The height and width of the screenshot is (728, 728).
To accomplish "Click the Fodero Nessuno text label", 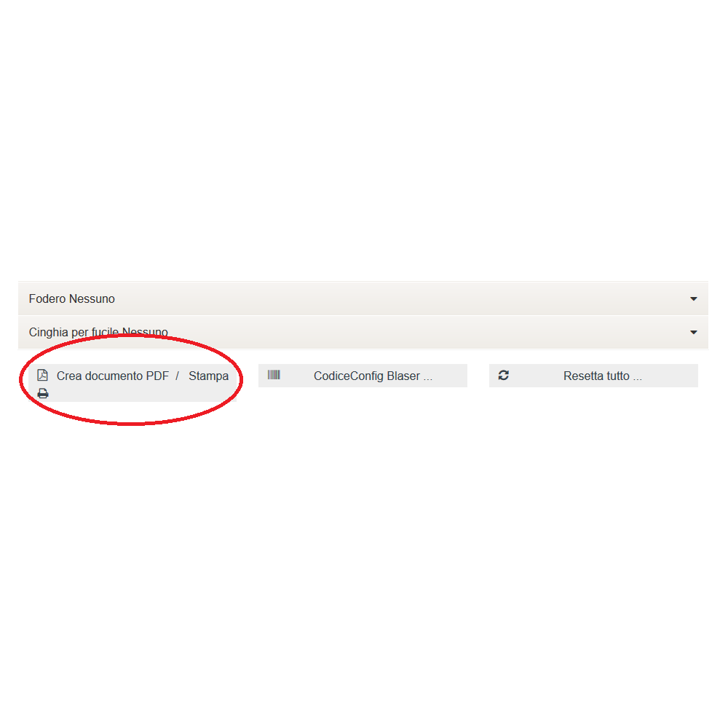I will click(71, 298).
